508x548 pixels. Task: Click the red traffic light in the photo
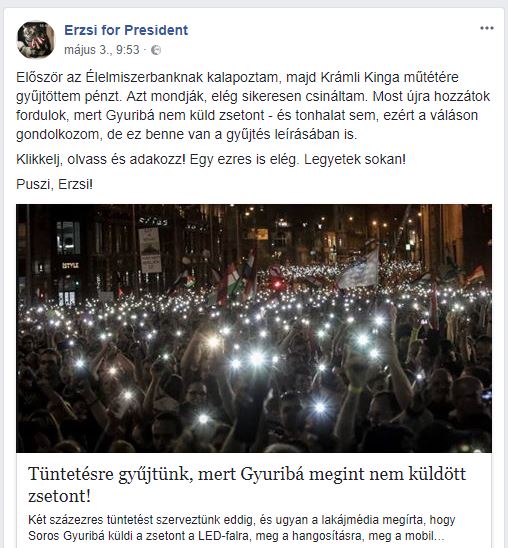(x=278, y=284)
